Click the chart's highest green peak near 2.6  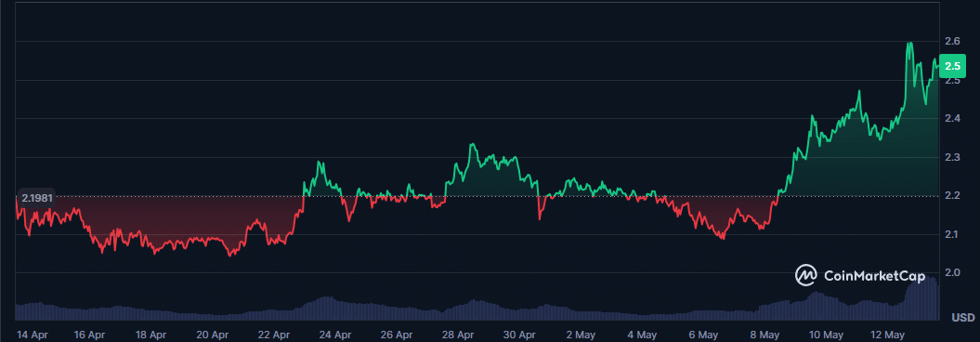coord(909,44)
